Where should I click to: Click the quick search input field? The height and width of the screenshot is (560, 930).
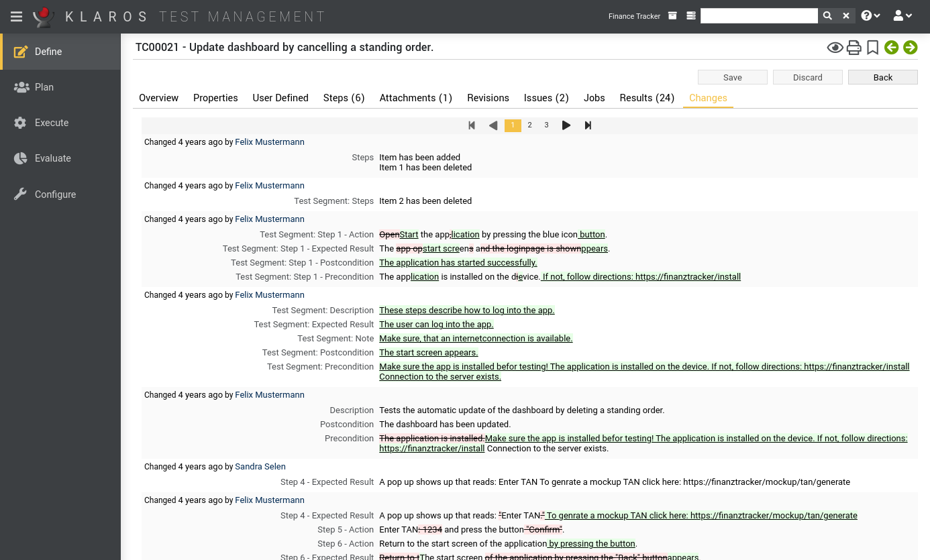759,16
